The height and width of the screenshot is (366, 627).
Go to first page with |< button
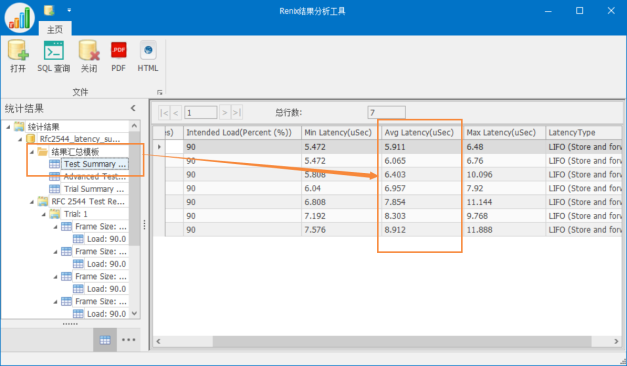[x=164, y=113]
